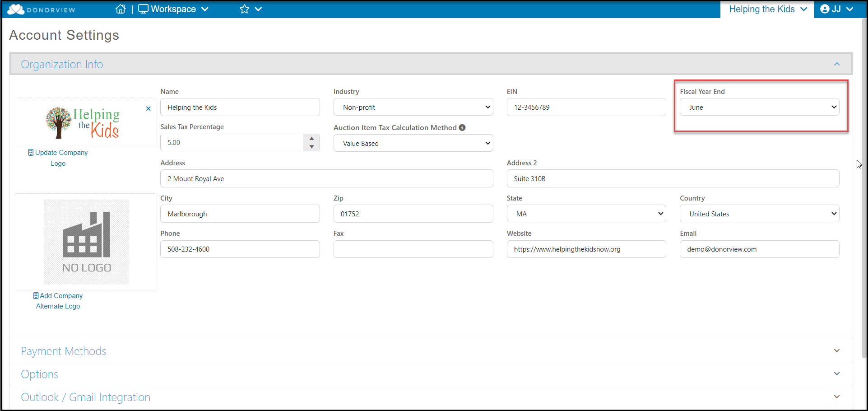Click the Sales Tax Percentage field
This screenshot has height=411, width=868.
(232, 143)
